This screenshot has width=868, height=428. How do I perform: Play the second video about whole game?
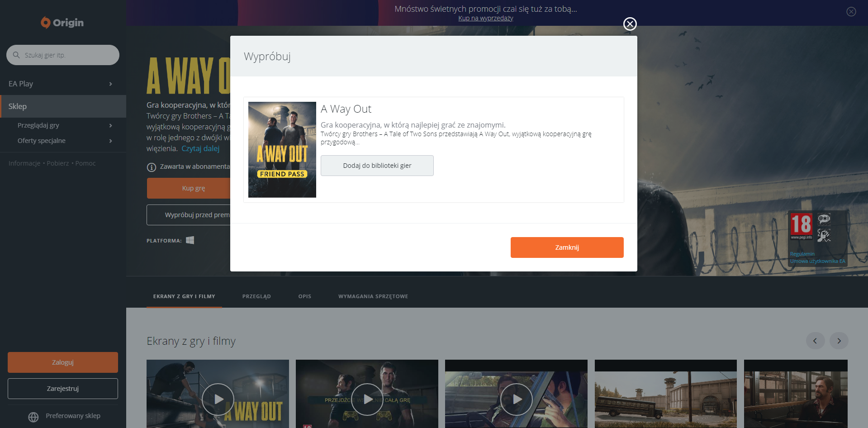367,399
